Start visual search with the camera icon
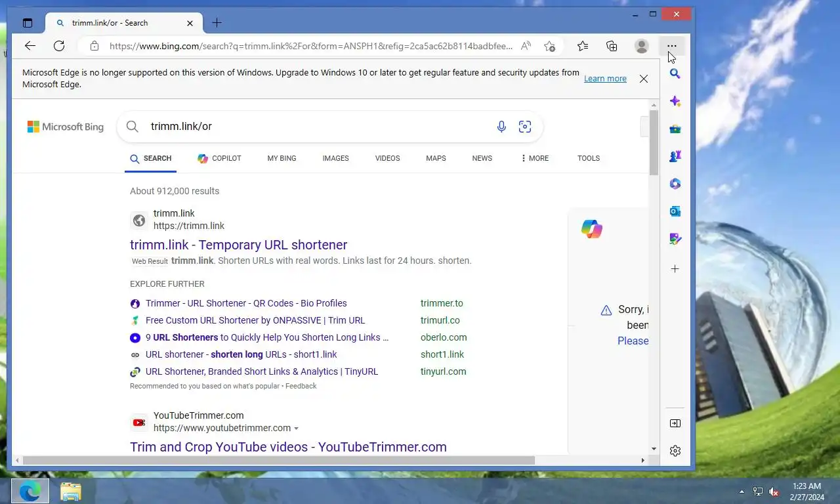Viewport: 840px width, 504px height. pos(525,127)
